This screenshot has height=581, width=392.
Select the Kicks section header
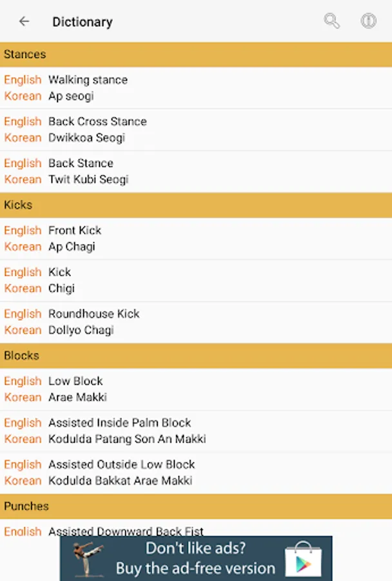tap(196, 205)
